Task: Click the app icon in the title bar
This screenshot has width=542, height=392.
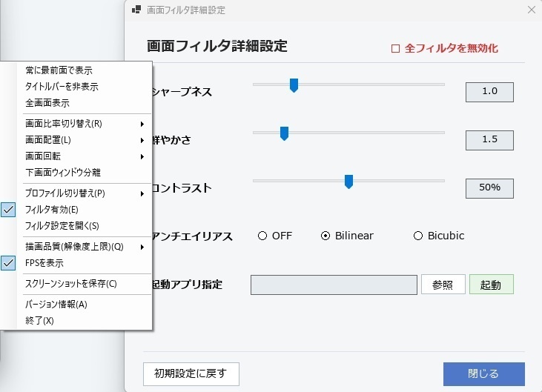Action: [x=136, y=10]
